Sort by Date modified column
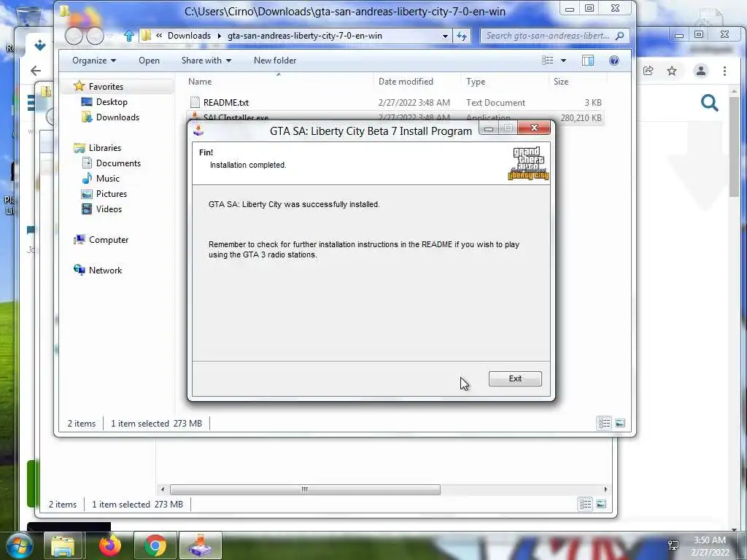 [406, 82]
